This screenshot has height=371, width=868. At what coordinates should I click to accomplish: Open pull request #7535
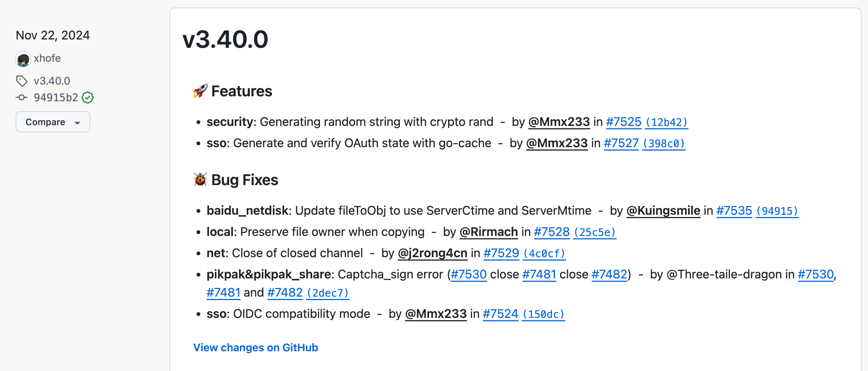(x=734, y=211)
